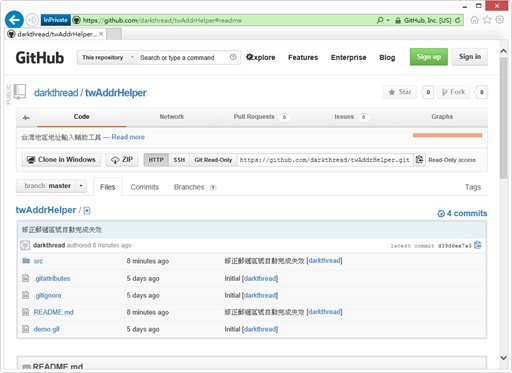Image resolution: width=512 pixels, height=373 pixels.
Task: Open the twAddrHelper repository title link
Action: pos(116,93)
